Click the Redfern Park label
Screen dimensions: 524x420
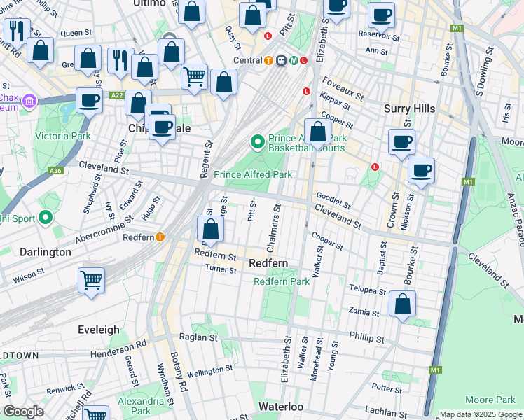282,281
